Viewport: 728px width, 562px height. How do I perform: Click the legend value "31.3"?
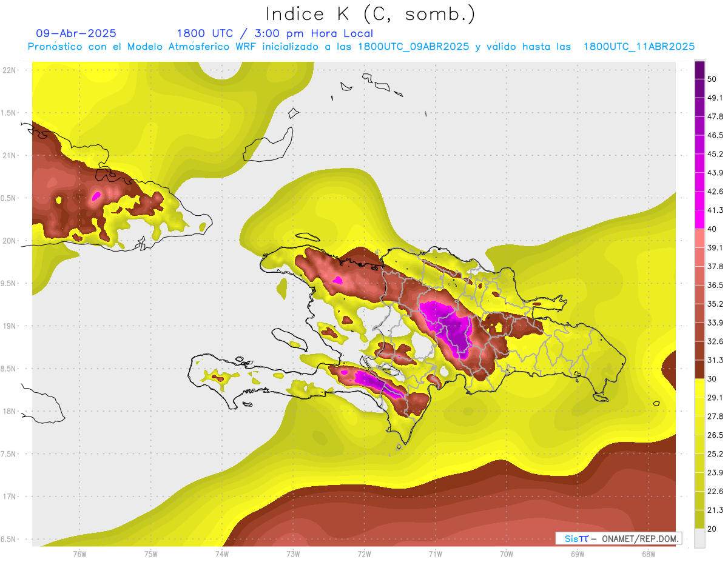715,360
